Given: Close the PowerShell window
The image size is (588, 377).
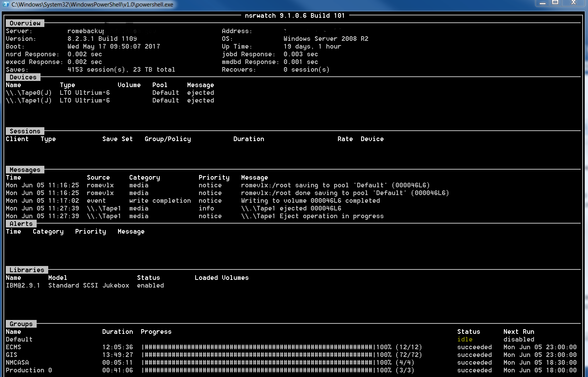Looking at the screenshot, I should point(574,3).
